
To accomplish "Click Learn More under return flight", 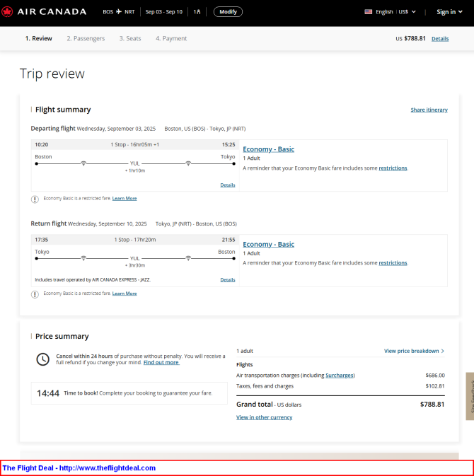I will [x=125, y=294].
